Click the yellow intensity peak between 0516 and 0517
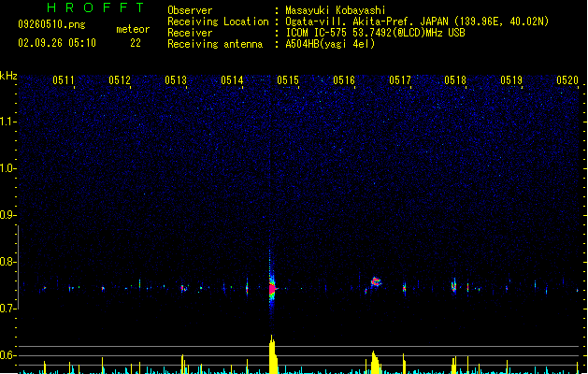 (x=375, y=363)
